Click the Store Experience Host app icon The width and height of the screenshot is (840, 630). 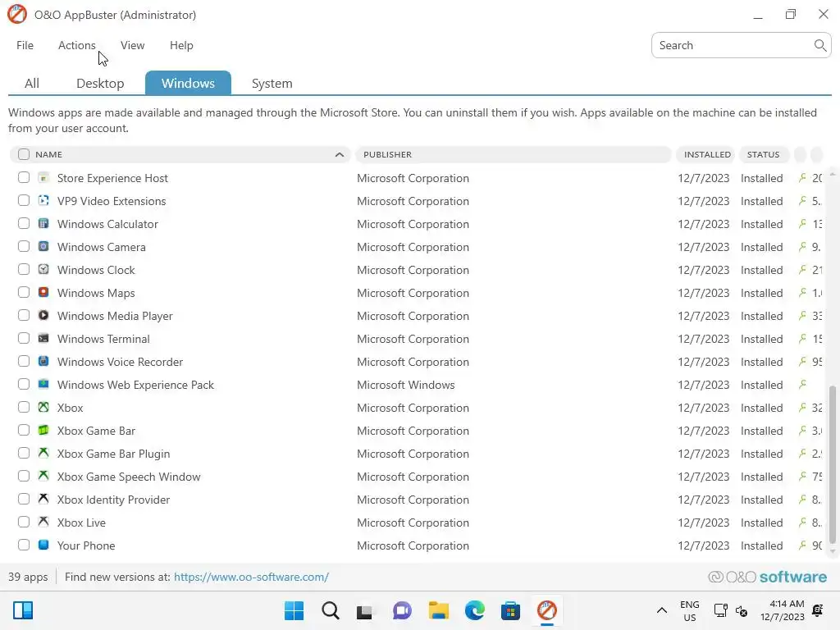[x=43, y=178]
